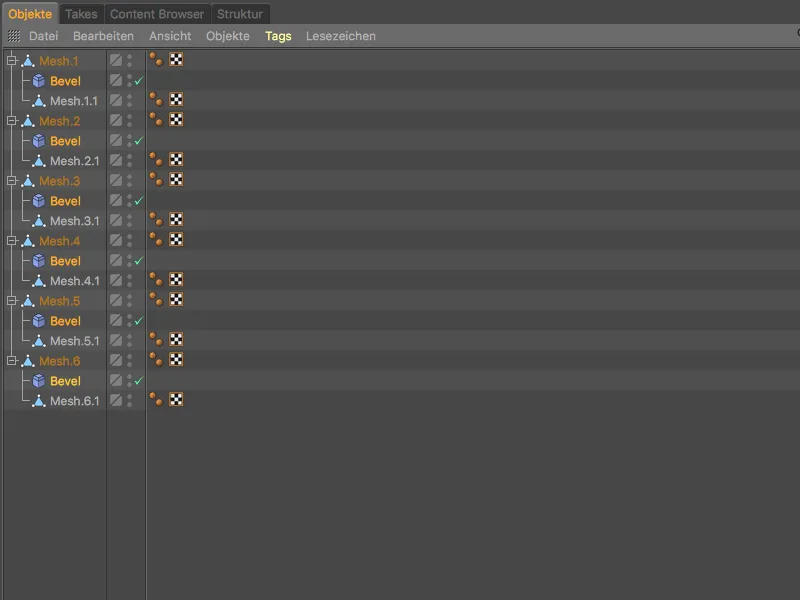Open the Ansicht menu
Image resolution: width=800 pixels, height=600 pixels.
[x=170, y=36]
